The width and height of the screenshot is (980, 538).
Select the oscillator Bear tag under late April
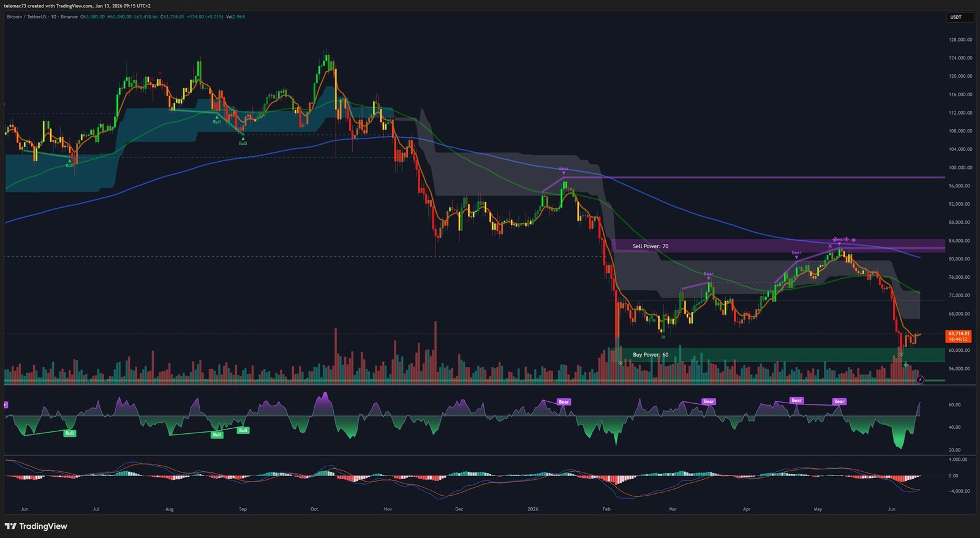(x=796, y=400)
